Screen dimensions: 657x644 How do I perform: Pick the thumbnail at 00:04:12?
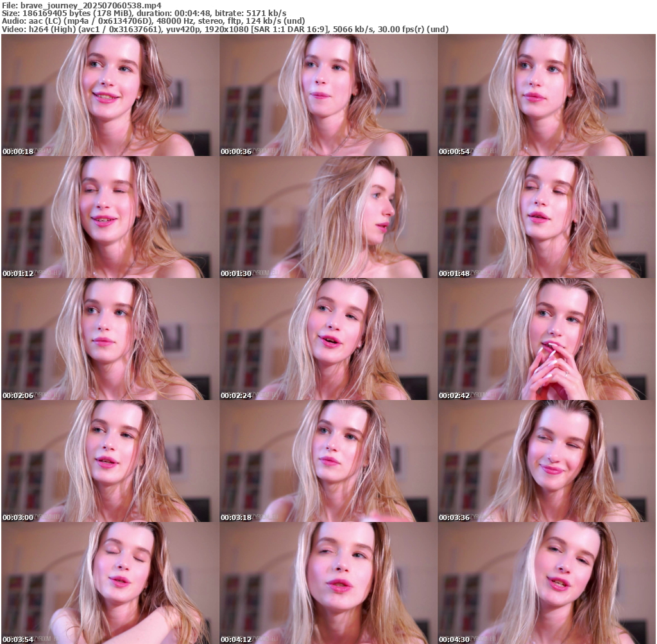[x=328, y=583]
